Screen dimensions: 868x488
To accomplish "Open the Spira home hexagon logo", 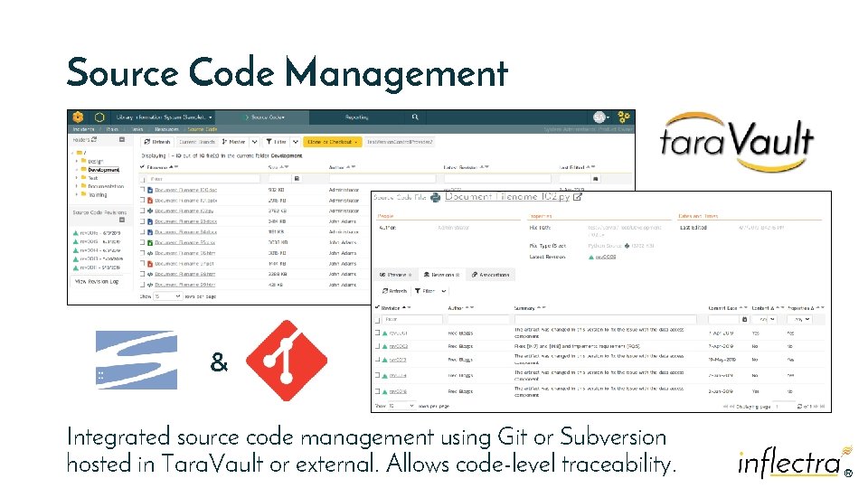I will tap(78, 117).
